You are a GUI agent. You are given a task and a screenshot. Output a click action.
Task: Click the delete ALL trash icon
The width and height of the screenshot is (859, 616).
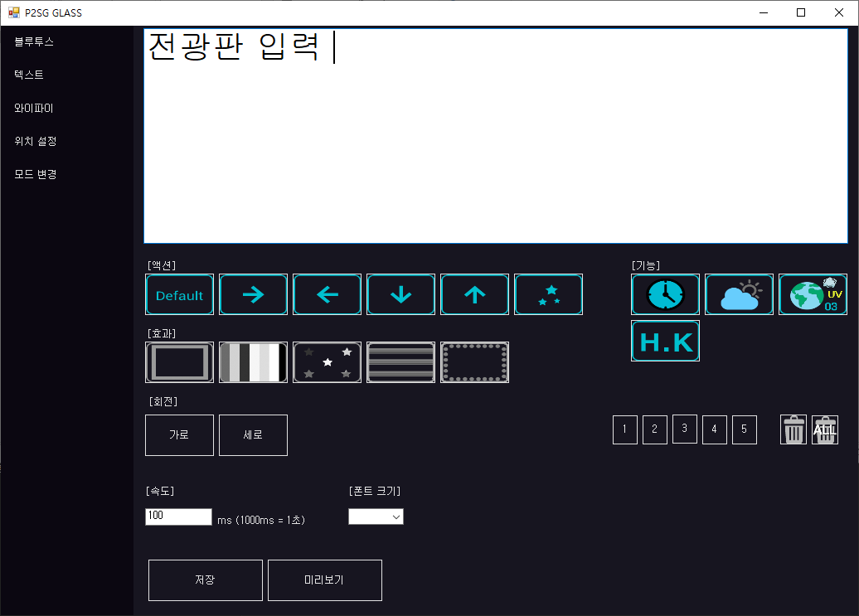pos(825,429)
